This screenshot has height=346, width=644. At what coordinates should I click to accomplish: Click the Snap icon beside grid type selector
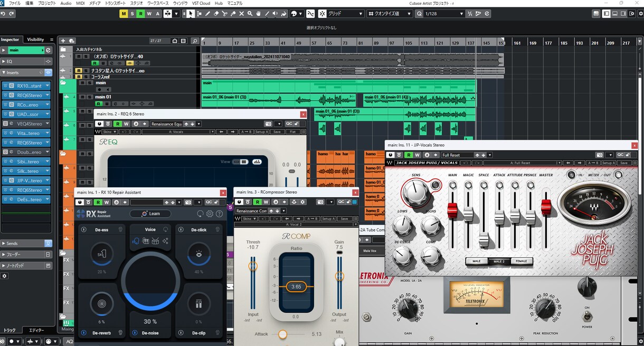(x=322, y=14)
